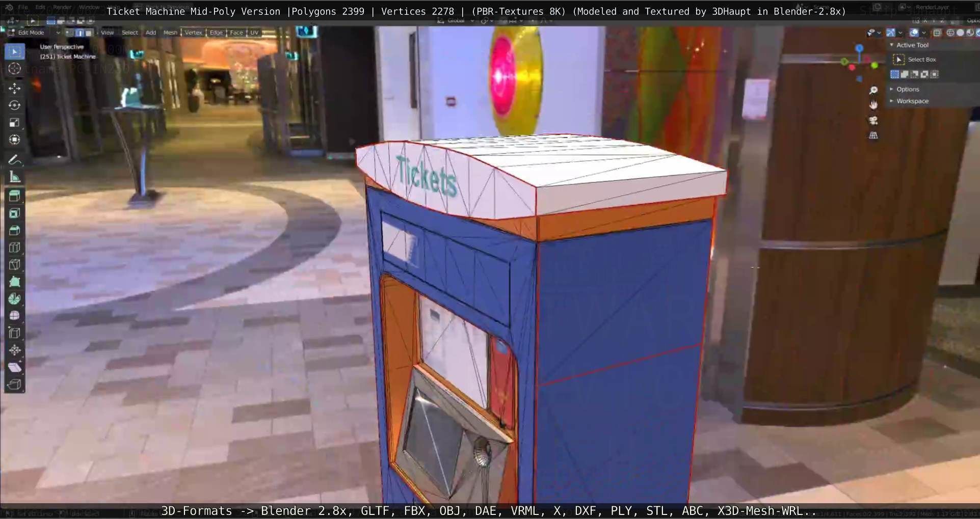Toggle viewport overlays display

click(914, 33)
